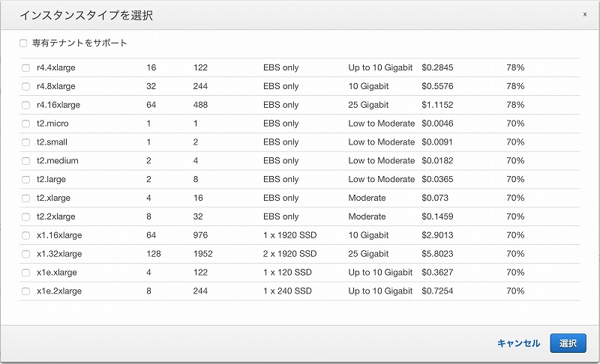Click 10 Gigabit network in r4.8xlarge row
This screenshot has height=364, width=600.
click(x=368, y=86)
